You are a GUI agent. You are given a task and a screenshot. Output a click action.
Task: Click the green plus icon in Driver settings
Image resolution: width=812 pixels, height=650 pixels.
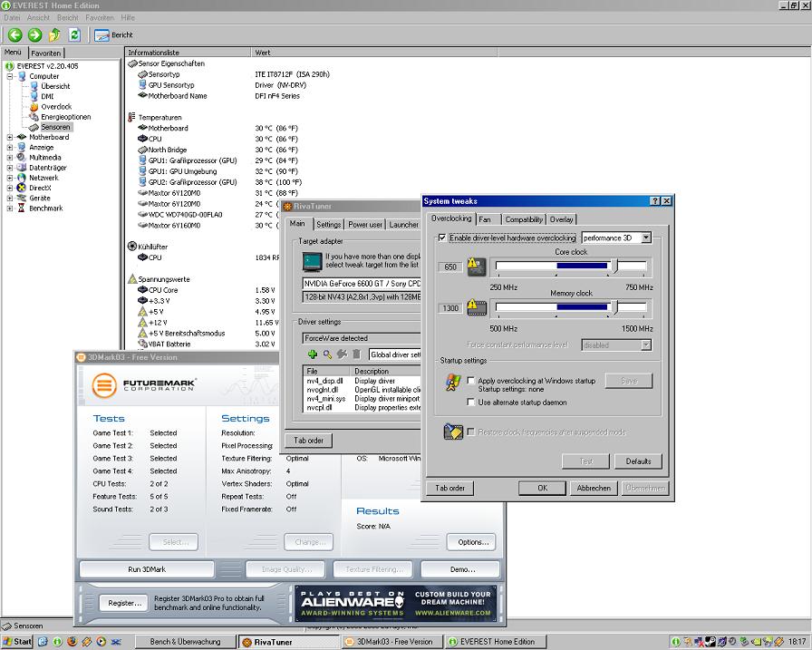[x=313, y=354]
